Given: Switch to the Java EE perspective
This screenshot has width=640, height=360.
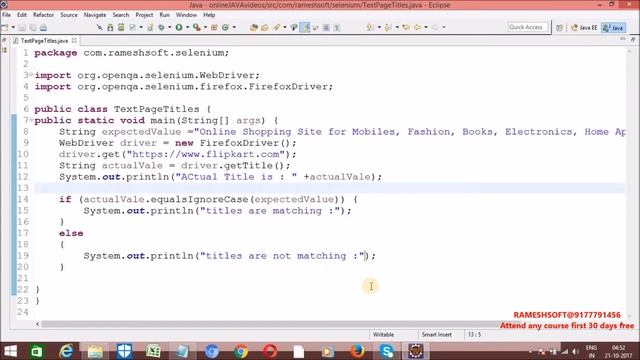Looking at the screenshot, I should (584, 28).
